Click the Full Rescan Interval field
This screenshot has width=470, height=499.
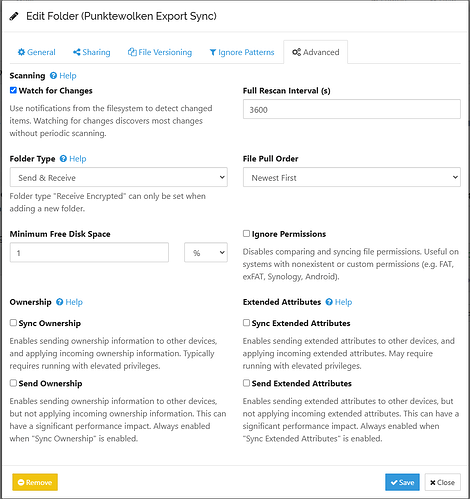pyautogui.click(x=352, y=109)
